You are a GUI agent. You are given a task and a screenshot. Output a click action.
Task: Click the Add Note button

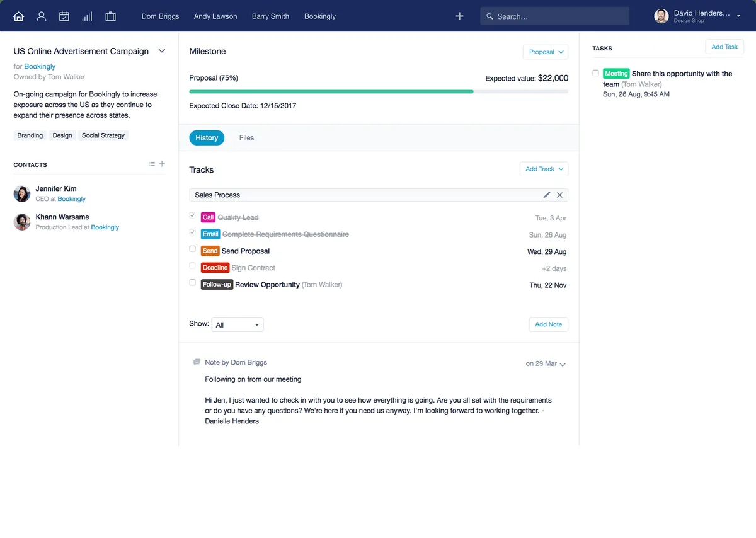[548, 324]
